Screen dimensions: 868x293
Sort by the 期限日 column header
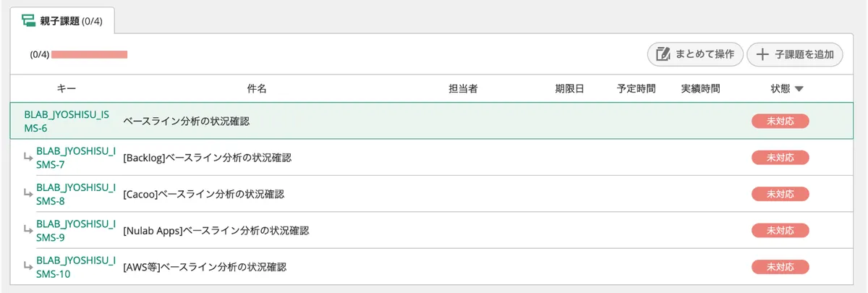(x=569, y=89)
